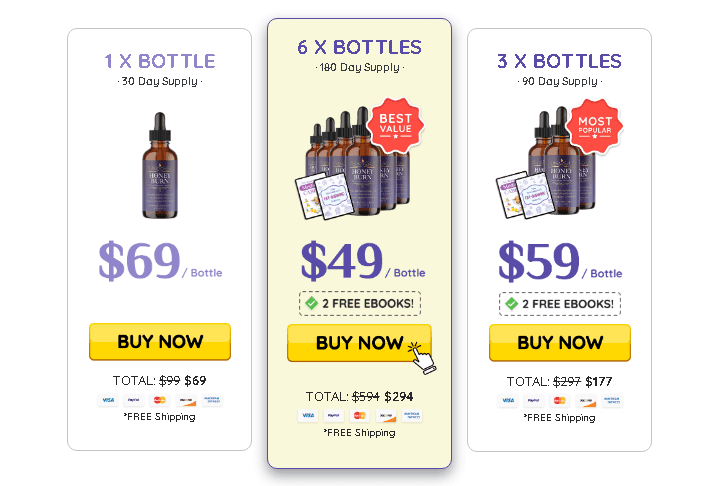Screen dimensions: 704x486
Task: Click the PayPal icon under 3 bottles
Action: click(534, 400)
